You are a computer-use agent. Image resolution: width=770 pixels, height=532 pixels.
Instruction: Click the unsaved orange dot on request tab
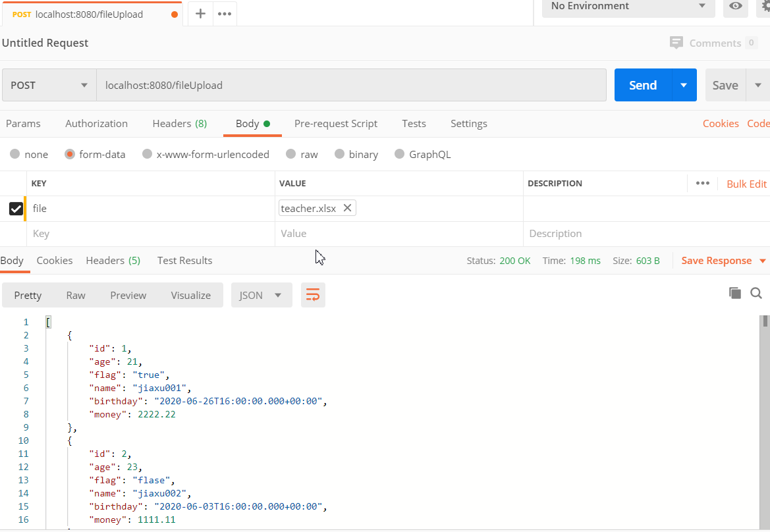(x=175, y=14)
